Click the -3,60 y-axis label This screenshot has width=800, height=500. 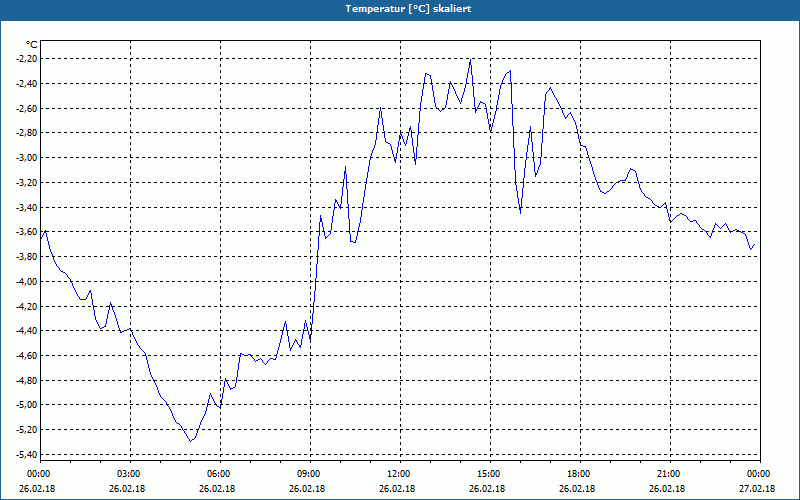pos(27,232)
